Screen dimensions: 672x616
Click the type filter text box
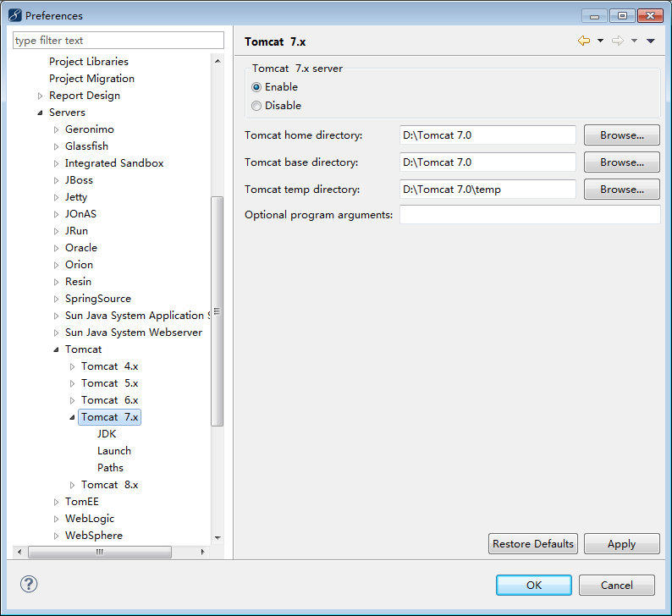click(x=118, y=41)
